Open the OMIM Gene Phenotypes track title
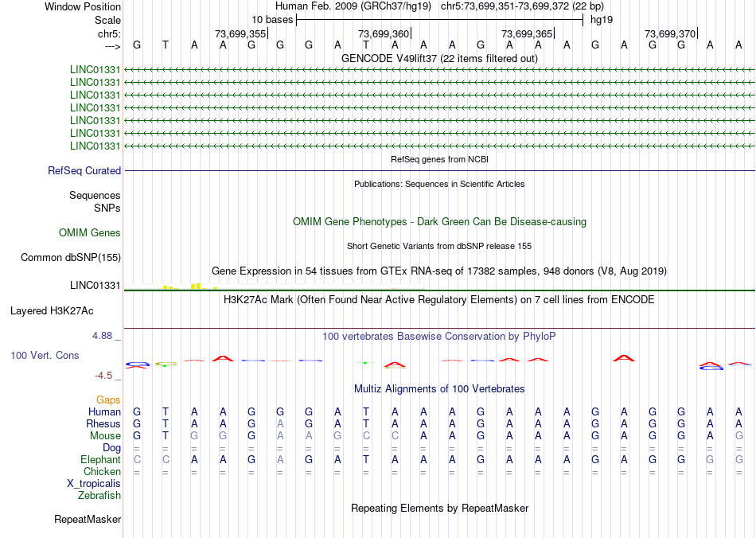 (439, 222)
